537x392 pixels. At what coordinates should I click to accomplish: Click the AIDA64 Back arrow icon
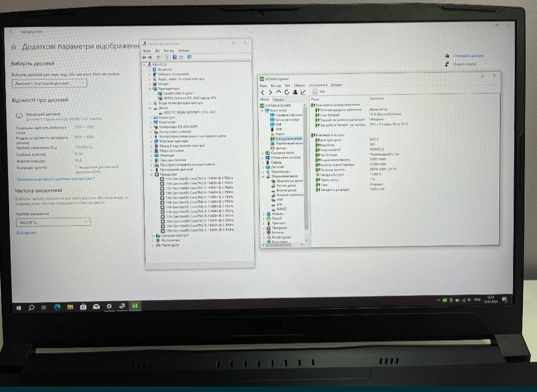point(263,92)
